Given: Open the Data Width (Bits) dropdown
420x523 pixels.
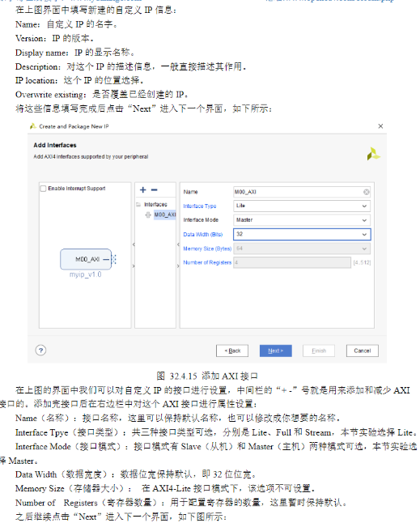Looking at the screenshot, I should (302, 234).
